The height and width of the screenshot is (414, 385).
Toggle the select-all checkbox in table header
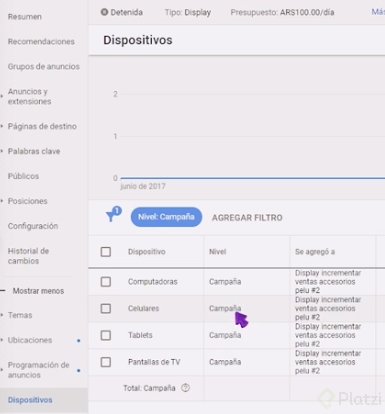(106, 252)
